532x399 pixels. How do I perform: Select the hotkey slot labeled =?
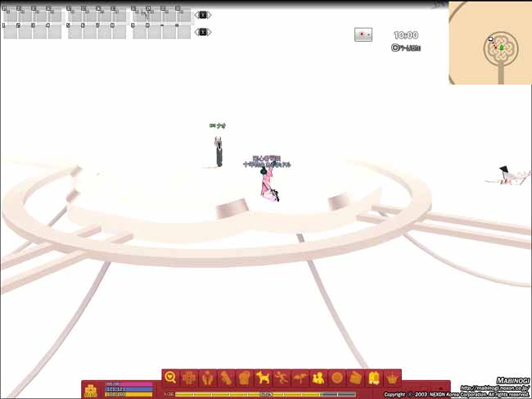pos(183,32)
